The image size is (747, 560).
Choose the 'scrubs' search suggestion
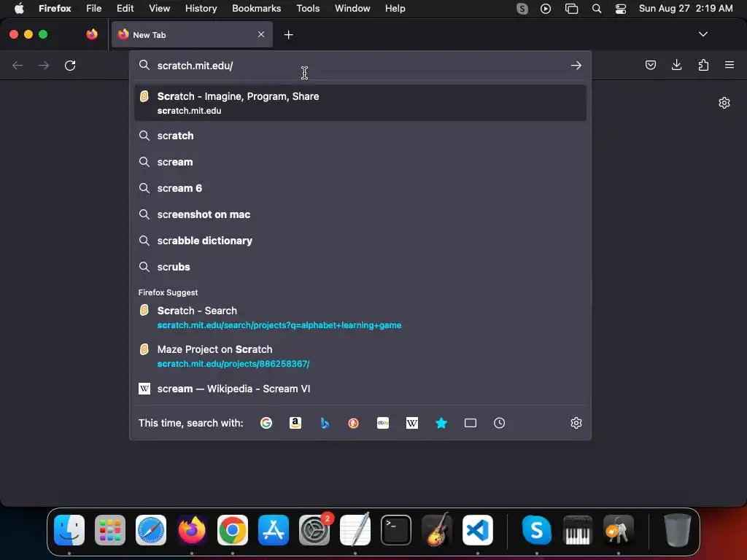[360, 267]
